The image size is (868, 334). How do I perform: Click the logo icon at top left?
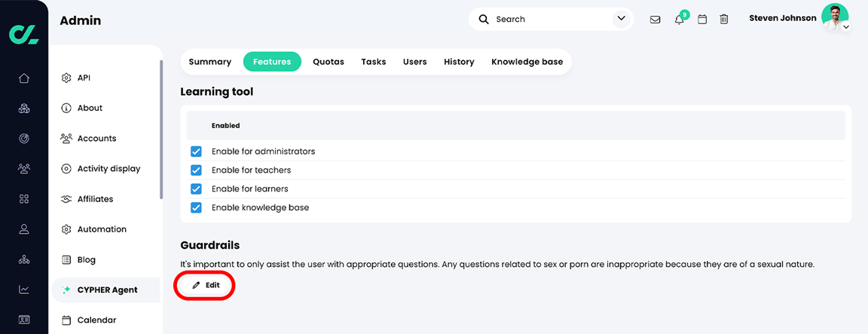click(23, 33)
